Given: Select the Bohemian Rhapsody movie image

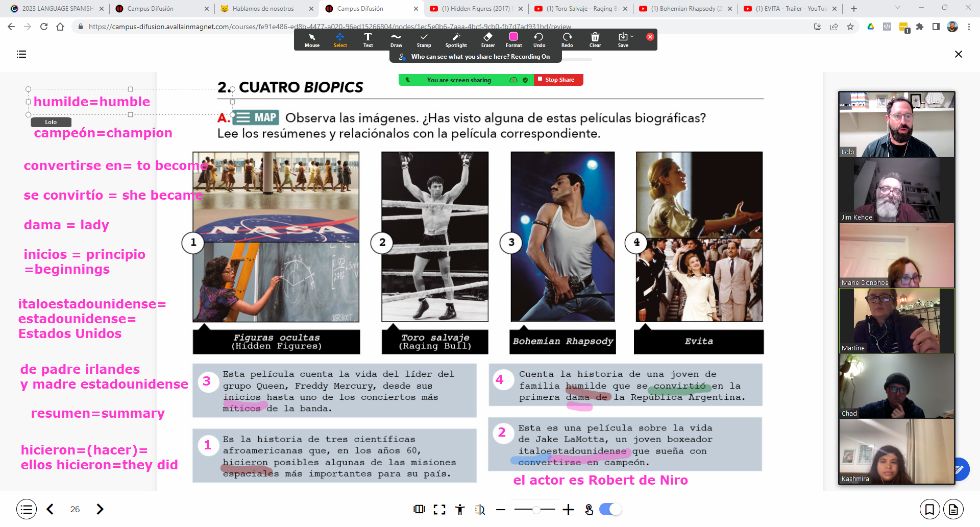Looking at the screenshot, I should (562, 237).
